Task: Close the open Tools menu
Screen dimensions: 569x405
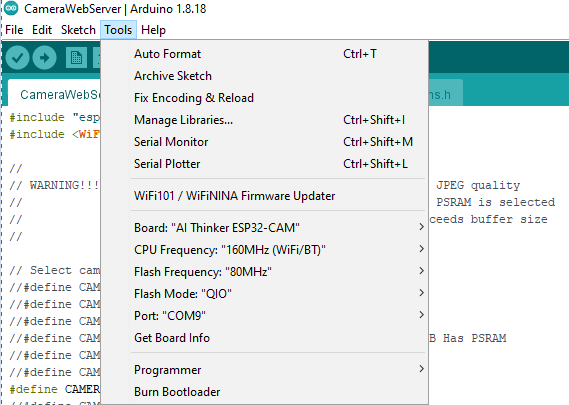Action: pos(118,30)
